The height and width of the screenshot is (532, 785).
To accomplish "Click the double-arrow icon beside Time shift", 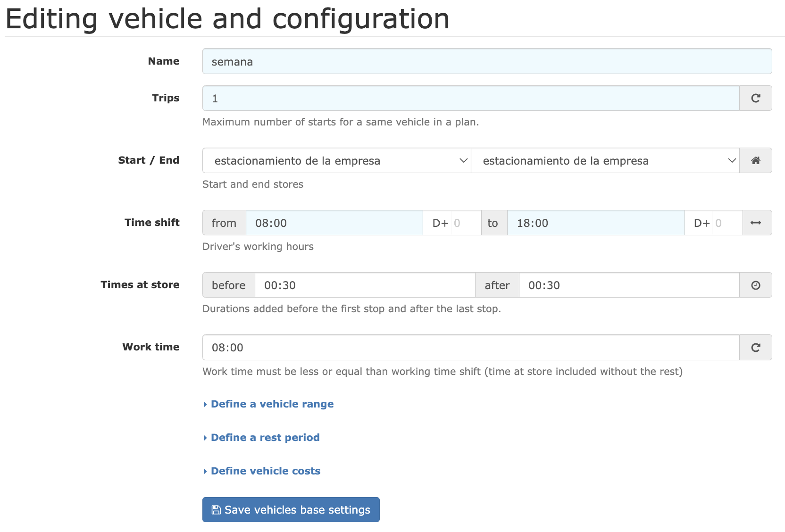I will coord(757,223).
